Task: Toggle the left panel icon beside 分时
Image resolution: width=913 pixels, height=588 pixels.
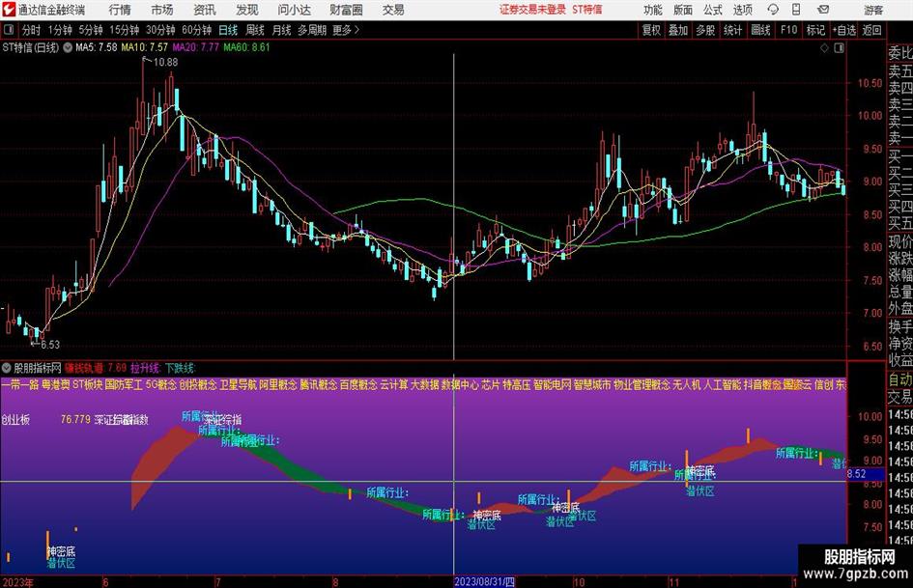Action: point(9,30)
